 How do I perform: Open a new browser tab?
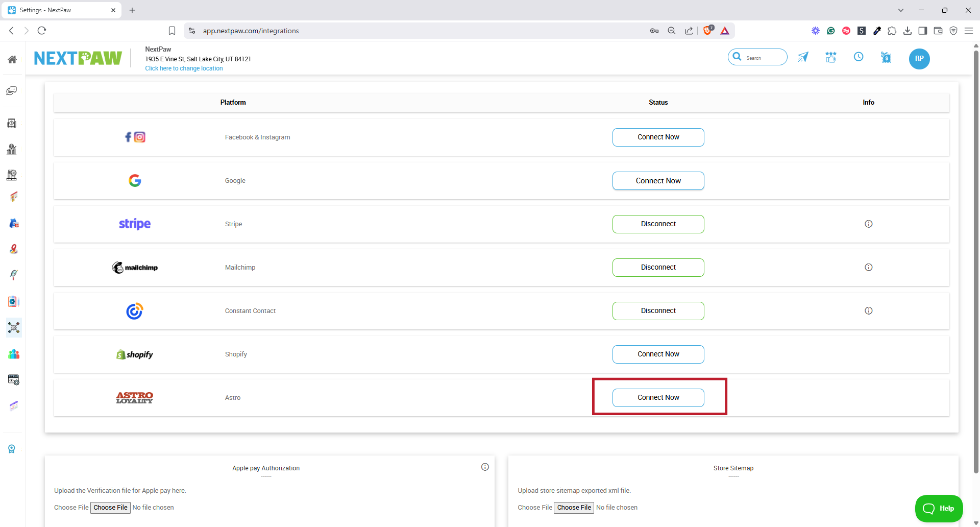pos(132,10)
